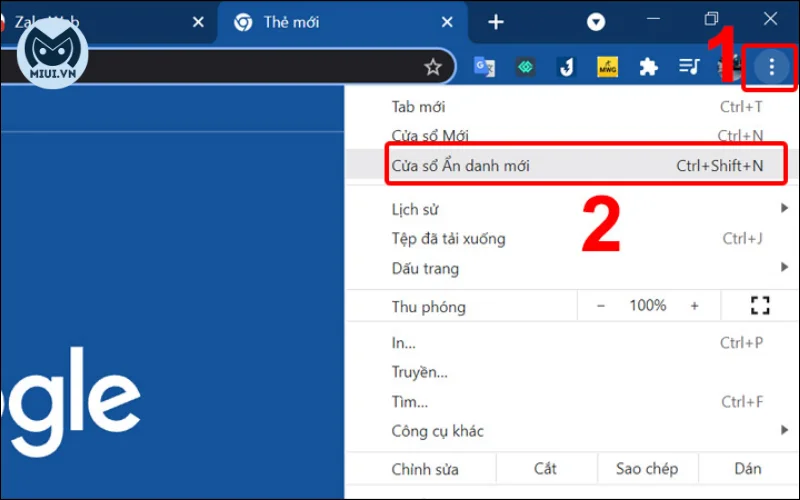
Task: Minimize the Chrome window
Action: coord(653,19)
